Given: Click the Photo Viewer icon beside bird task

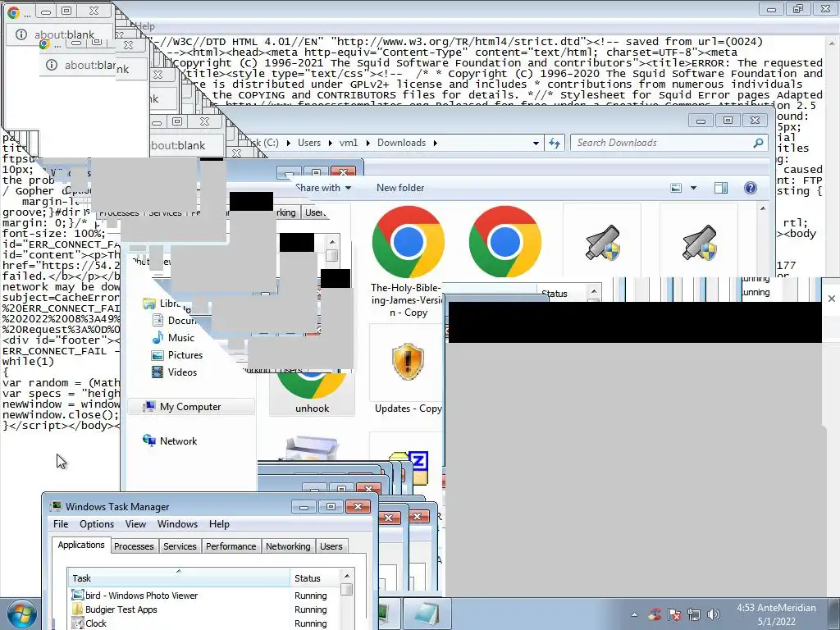Looking at the screenshot, I should [78, 596].
